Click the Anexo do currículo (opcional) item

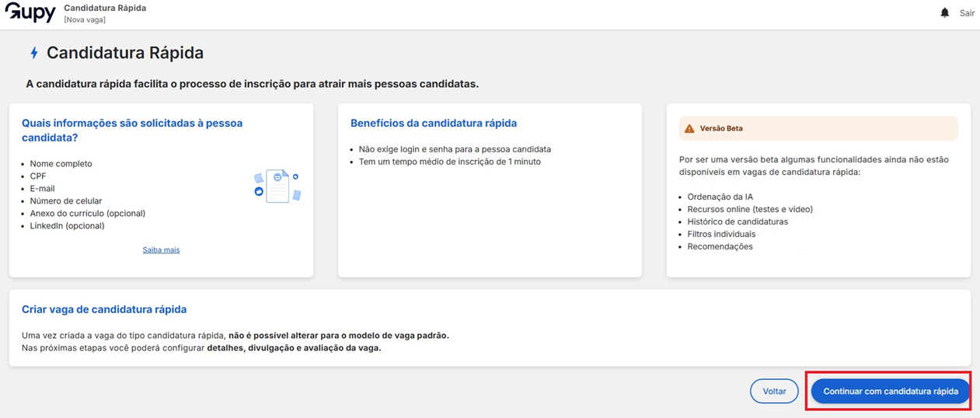pyautogui.click(x=87, y=214)
